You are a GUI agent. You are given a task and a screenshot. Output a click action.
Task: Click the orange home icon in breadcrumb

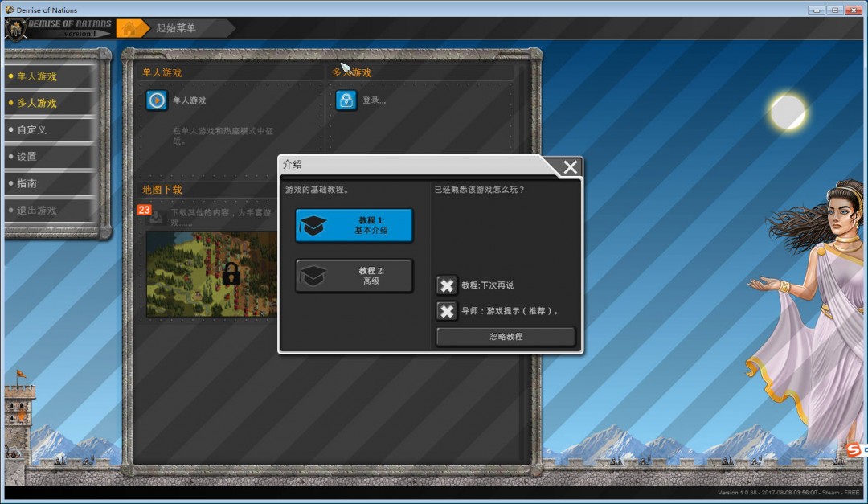pos(132,28)
